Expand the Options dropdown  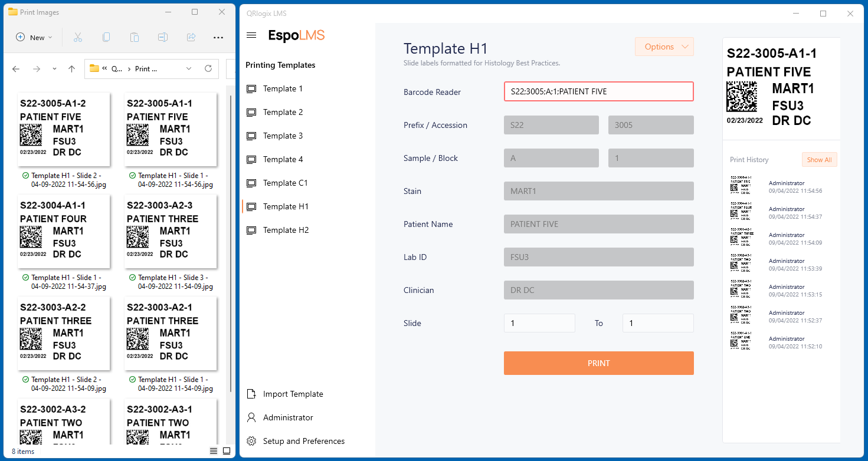(x=664, y=47)
